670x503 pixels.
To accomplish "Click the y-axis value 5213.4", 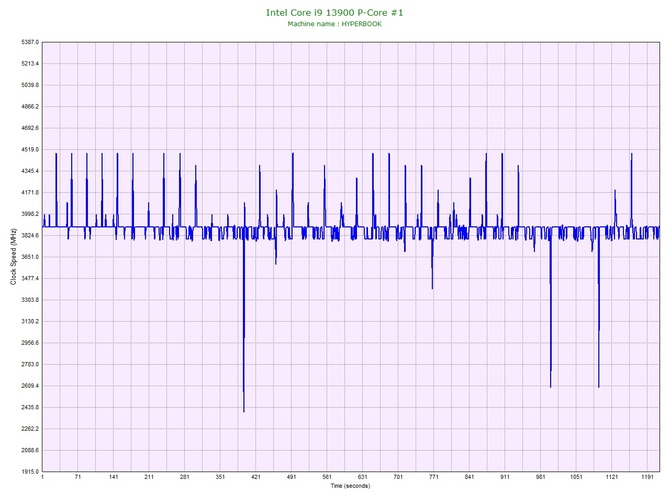I will click(x=30, y=64).
